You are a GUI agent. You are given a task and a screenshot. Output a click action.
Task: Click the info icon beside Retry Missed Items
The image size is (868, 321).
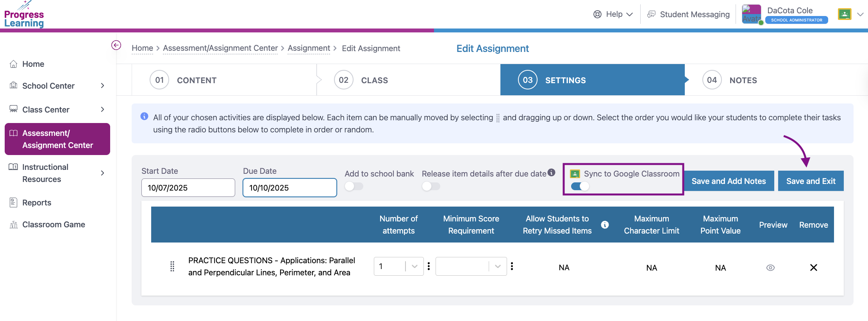tap(605, 225)
